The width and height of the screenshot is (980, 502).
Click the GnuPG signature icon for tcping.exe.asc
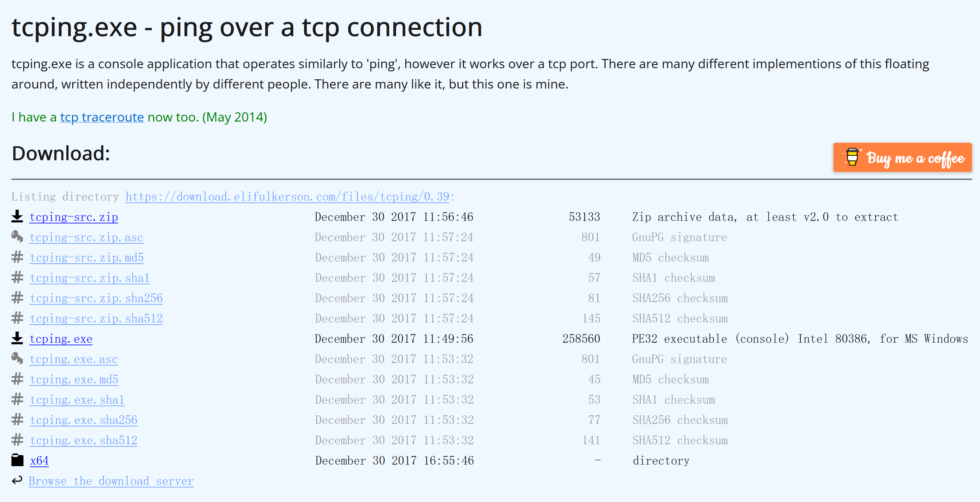pyautogui.click(x=17, y=358)
